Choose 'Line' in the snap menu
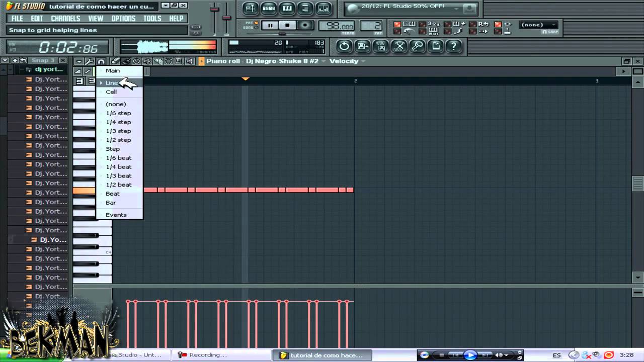This screenshot has height=362, width=644. (x=119, y=83)
